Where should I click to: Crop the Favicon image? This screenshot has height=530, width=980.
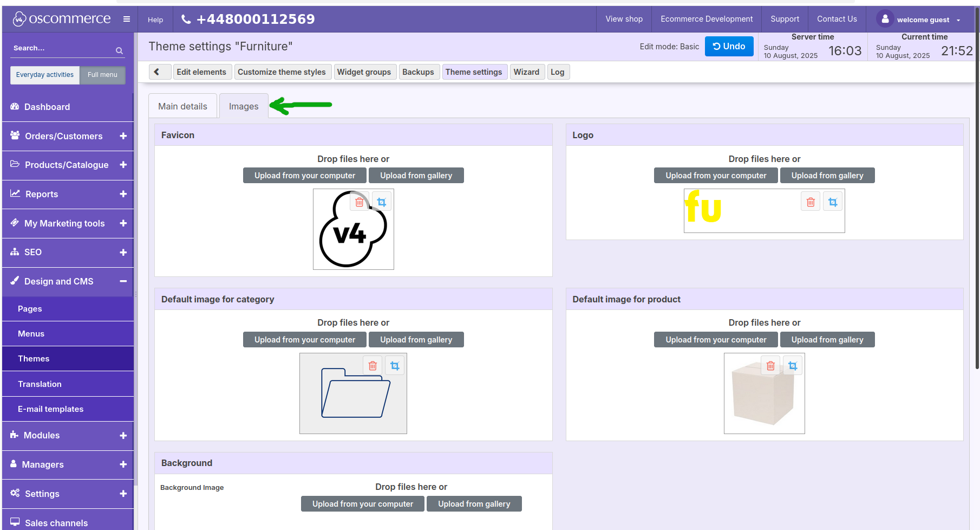click(382, 202)
